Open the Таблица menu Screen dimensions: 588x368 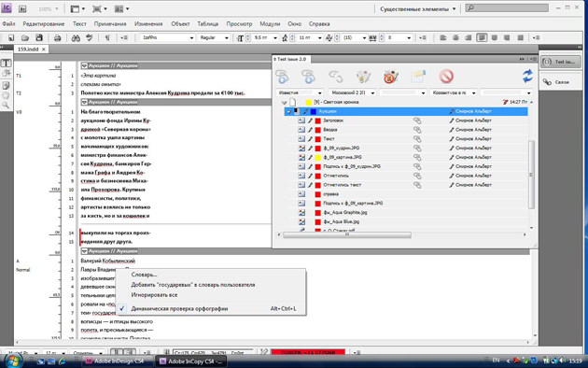[208, 24]
